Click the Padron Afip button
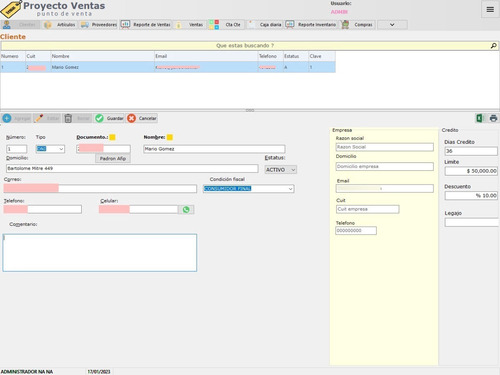This screenshot has height=375, width=500. (x=113, y=158)
